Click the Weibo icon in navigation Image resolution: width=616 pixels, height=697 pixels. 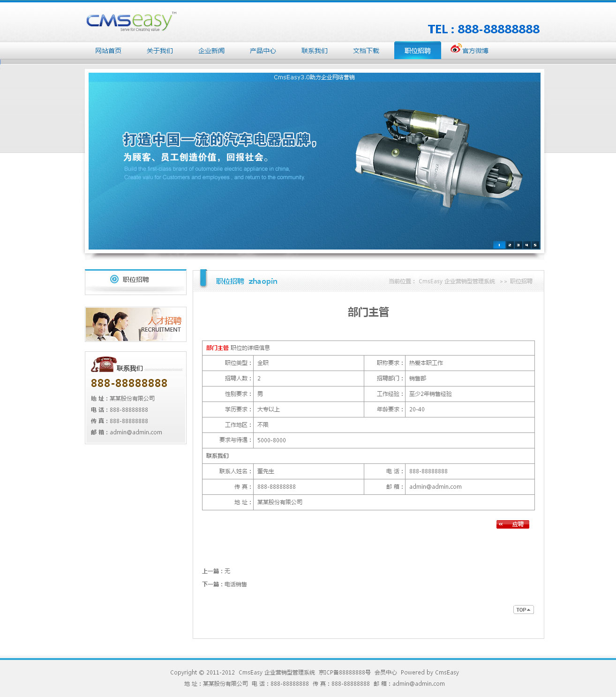455,49
